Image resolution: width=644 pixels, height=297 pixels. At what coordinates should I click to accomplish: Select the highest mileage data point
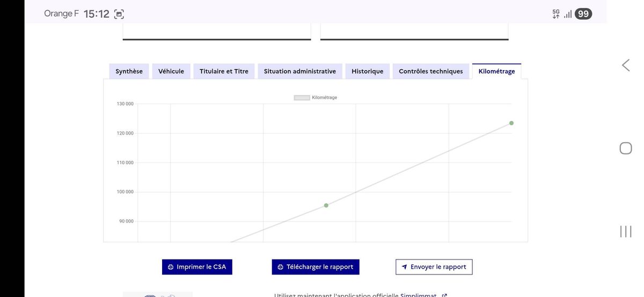511,123
